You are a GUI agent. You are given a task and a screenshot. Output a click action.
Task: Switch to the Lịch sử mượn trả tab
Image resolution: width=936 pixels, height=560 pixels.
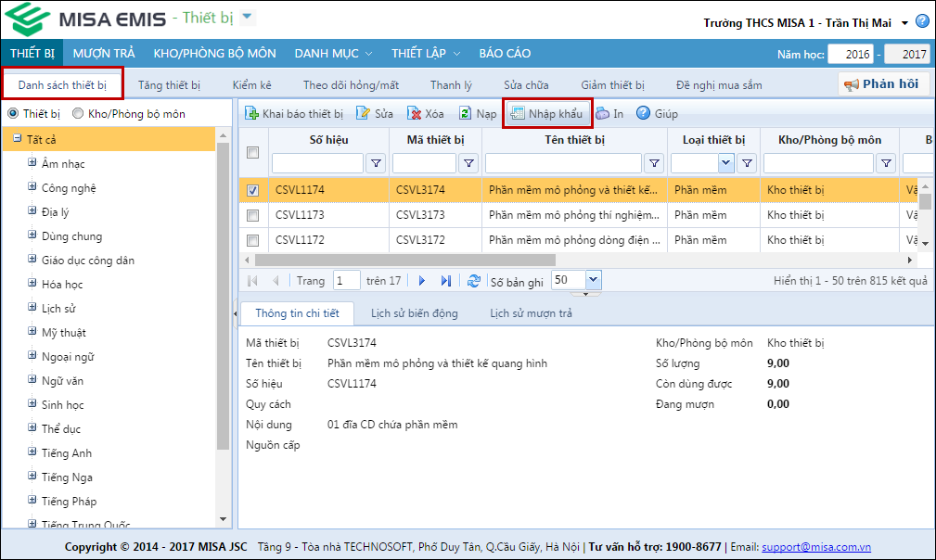click(x=531, y=313)
